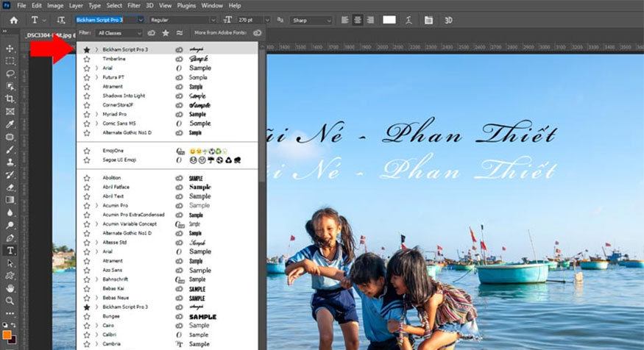Toggle the show favorites star filter
Image resolution: width=644 pixels, height=350 pixels.
point(166,33)
